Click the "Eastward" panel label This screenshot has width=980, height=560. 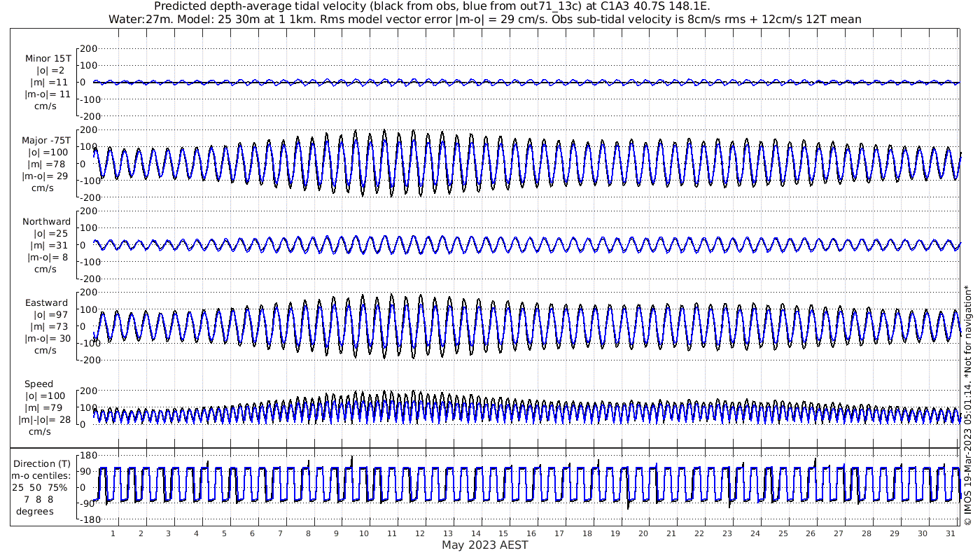tap(46, 303)
